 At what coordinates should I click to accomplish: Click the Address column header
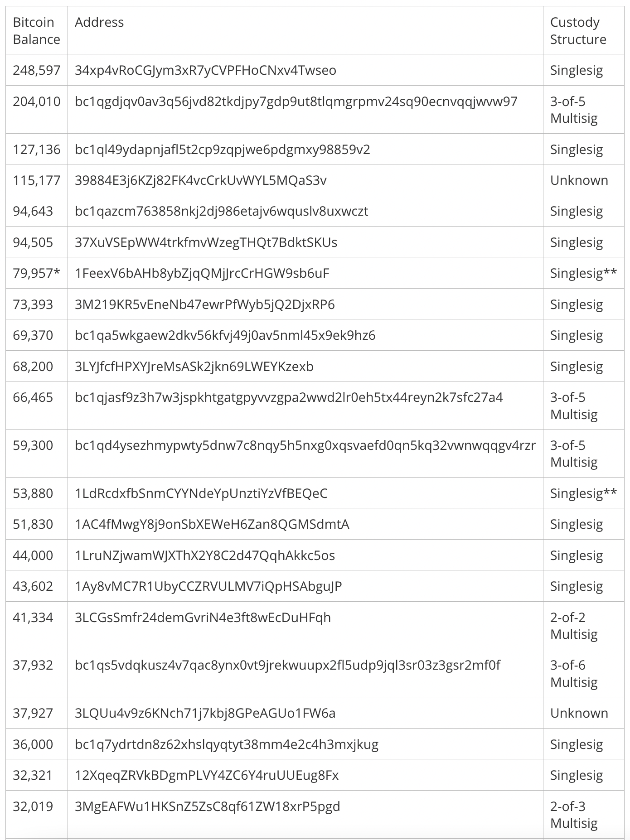[99, 22]
